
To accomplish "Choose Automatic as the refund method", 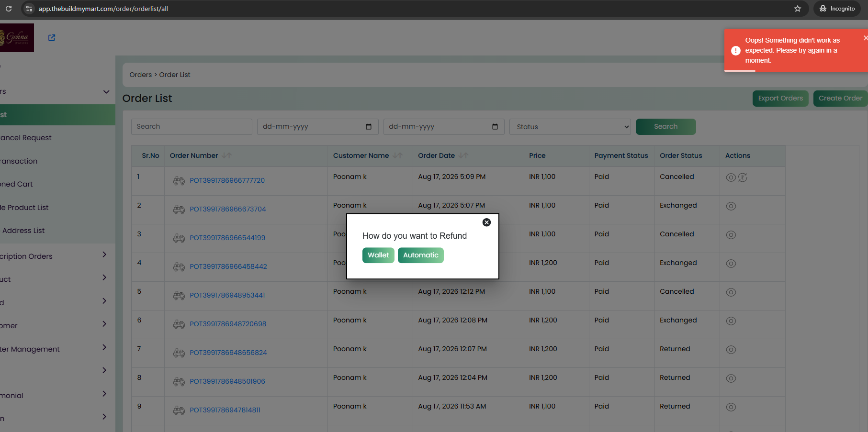I will [421, 255].
